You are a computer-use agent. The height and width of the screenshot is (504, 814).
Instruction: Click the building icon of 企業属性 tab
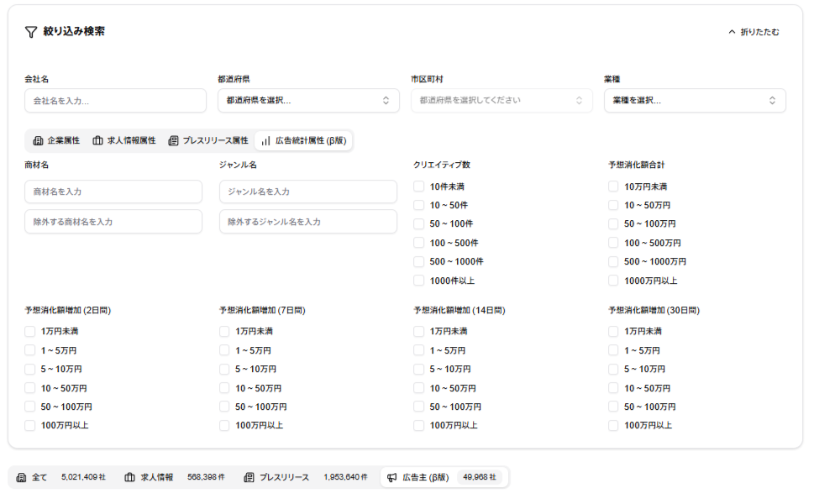click(x=38, y=140)
